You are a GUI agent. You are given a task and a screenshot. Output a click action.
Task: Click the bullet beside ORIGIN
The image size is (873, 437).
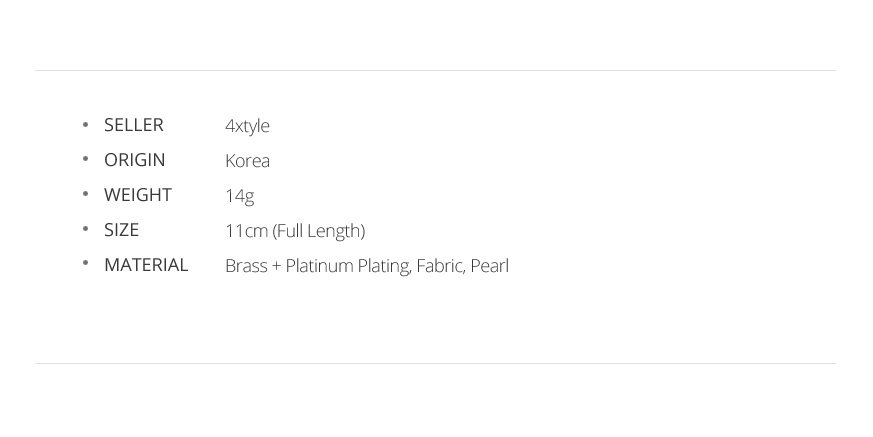[85, 159]
